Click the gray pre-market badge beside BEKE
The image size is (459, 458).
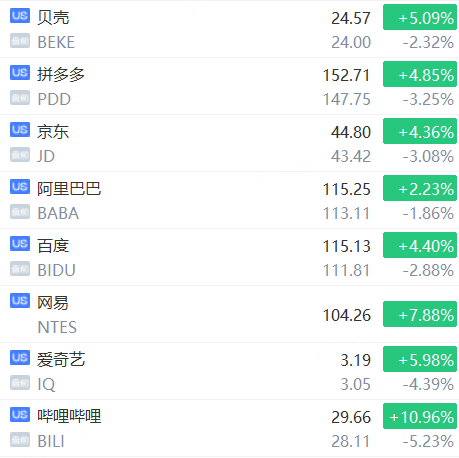tap(20, 41)
